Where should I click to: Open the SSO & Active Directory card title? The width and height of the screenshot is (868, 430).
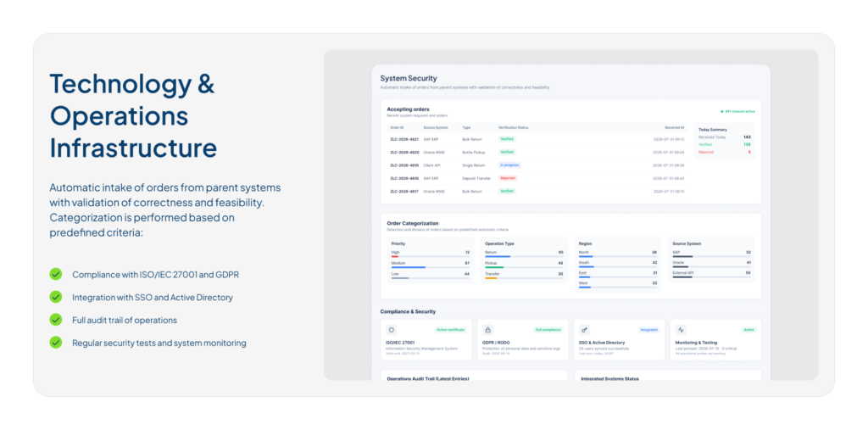click(602, 343)
